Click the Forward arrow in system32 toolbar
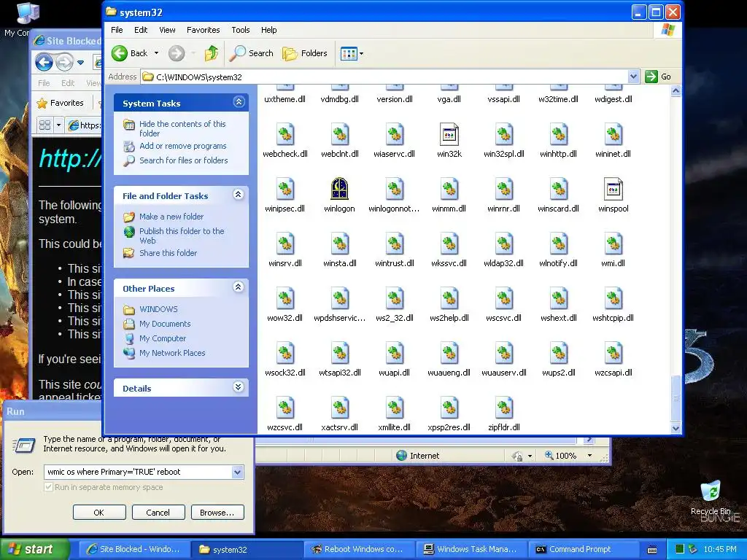 tap(177, 53)
